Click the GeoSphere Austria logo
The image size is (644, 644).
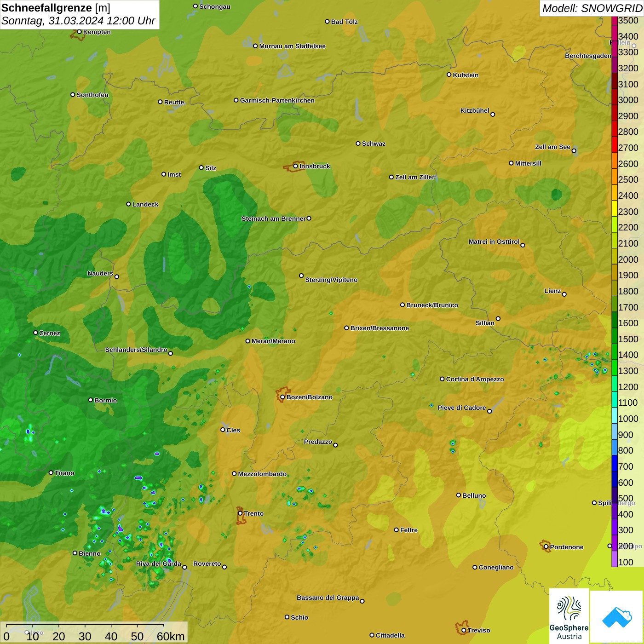[x=569, y=616]
